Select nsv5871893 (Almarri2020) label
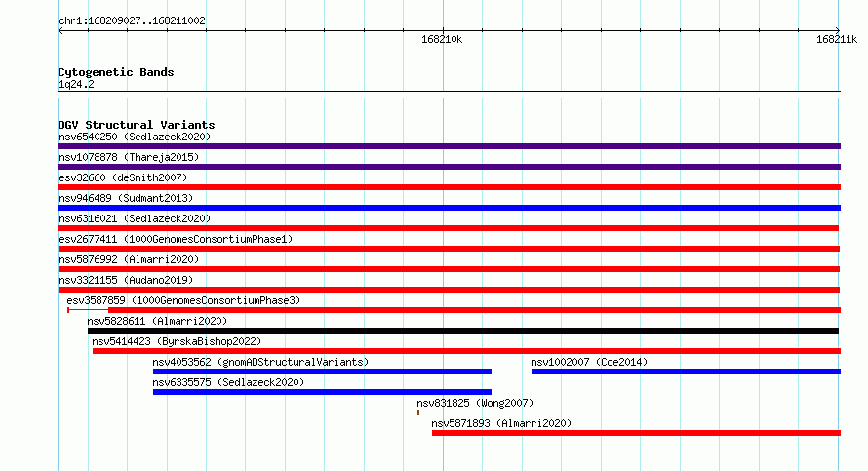This screenshot has height=471, width=868. click(x=501, y=423)
